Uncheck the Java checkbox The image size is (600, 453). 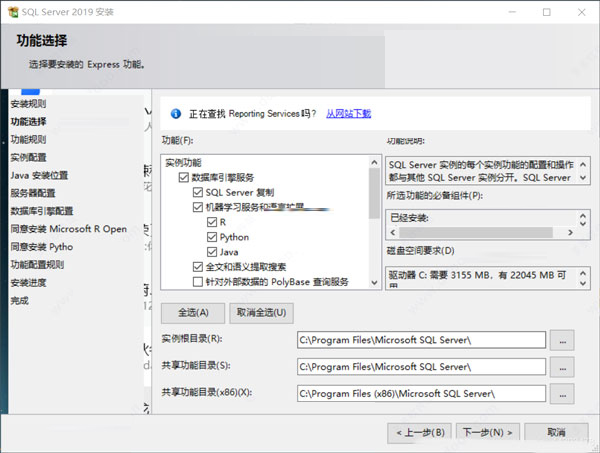point(212,252)
